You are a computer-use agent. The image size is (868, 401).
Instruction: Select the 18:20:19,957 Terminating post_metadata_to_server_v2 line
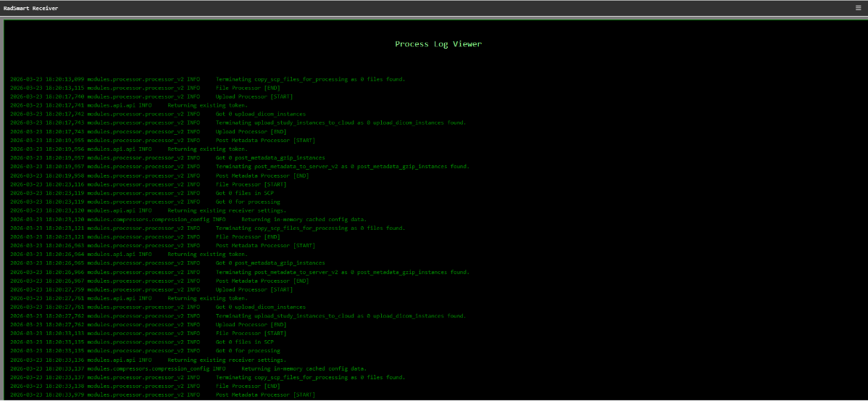[240, 167]
